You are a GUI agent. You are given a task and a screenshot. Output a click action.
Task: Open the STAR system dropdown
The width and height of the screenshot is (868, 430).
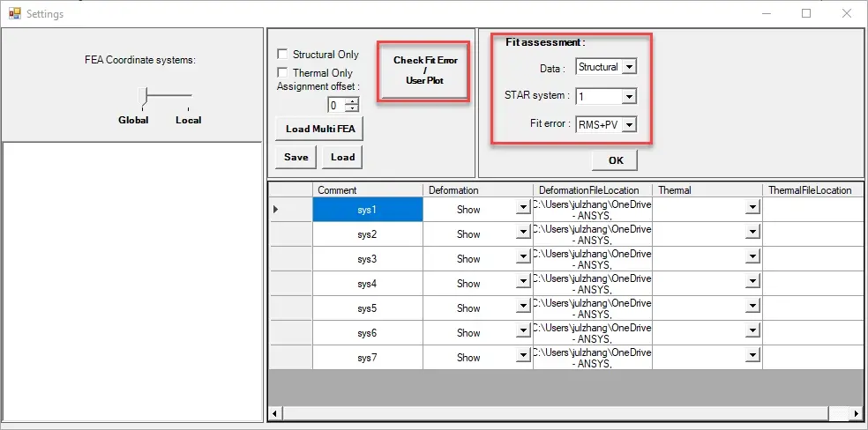pos(629,97)
